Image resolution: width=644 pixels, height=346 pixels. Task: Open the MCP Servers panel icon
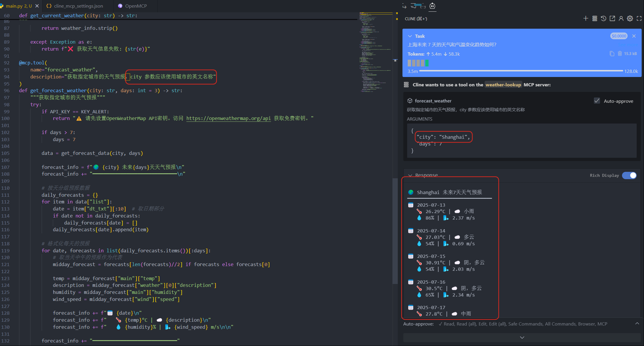point(594,18)
